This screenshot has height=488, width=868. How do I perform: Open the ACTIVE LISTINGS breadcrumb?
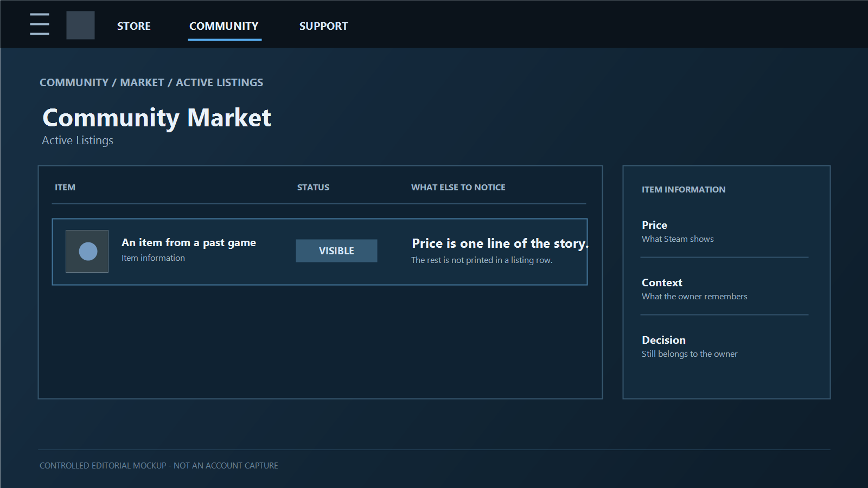220,82
